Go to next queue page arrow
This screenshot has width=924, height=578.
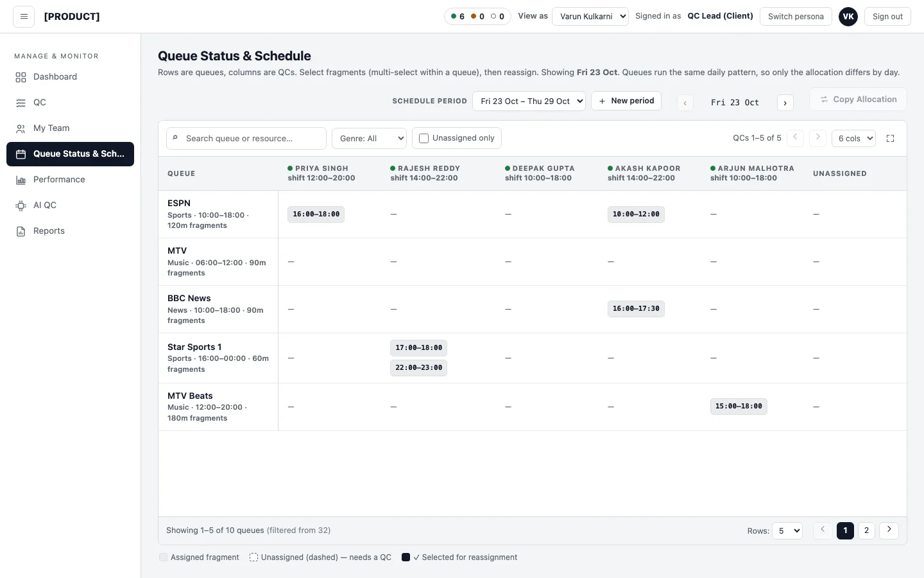[x=889, y=530]
